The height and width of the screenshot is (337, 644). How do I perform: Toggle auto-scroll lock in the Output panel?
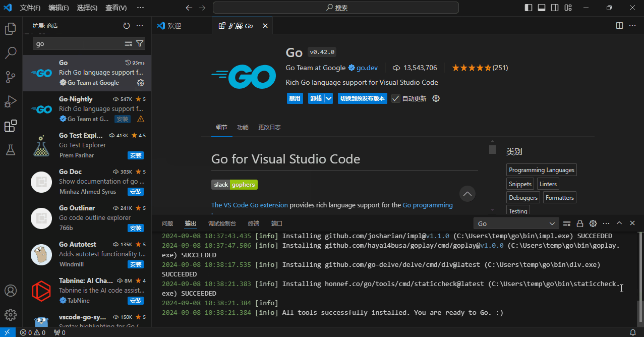tap(580, 223)
